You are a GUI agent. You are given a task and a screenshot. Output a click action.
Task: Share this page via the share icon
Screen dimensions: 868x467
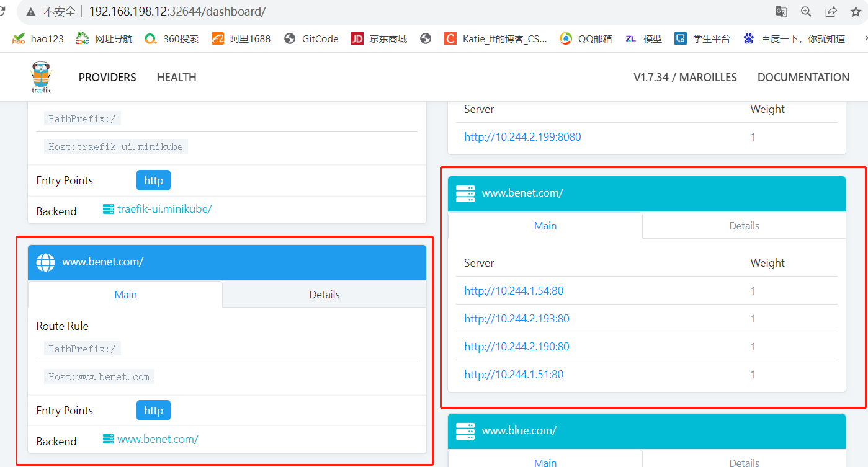[x=831, y=12]
